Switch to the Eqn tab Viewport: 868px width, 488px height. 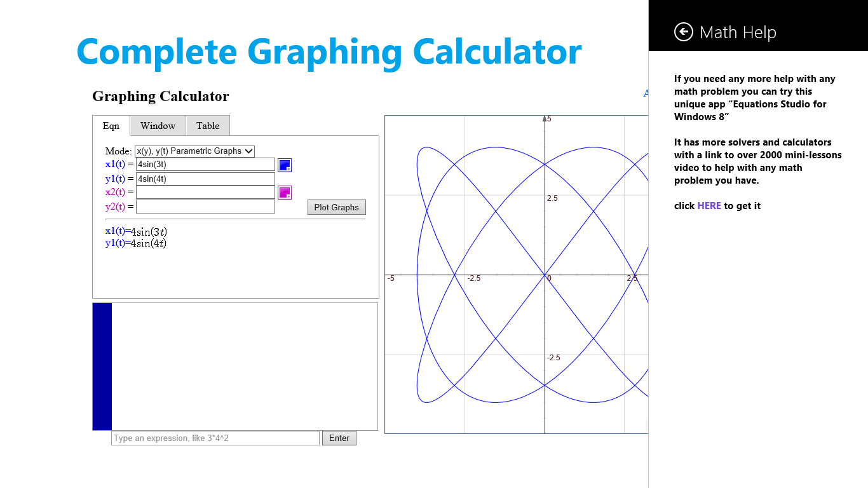(111, 126)
